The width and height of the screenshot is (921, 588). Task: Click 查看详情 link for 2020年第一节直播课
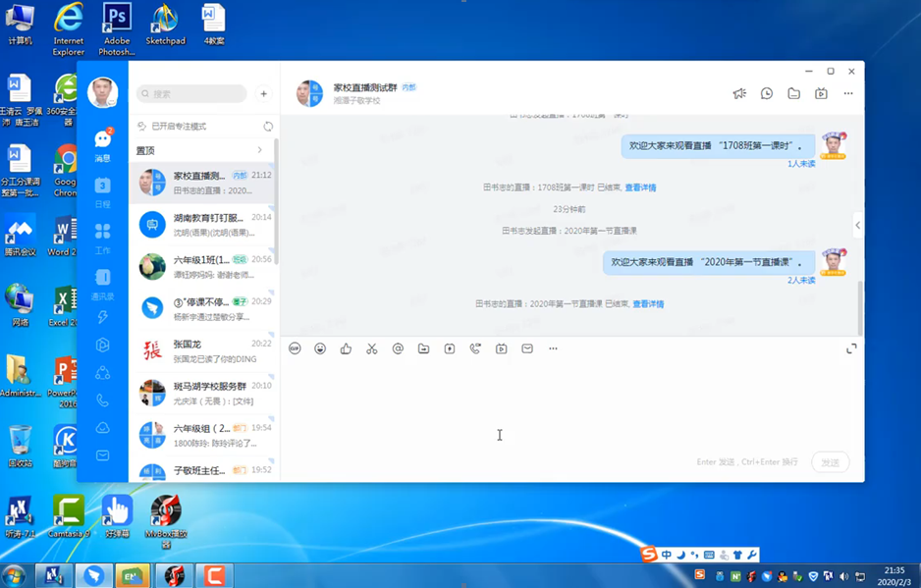coord(648,304)
